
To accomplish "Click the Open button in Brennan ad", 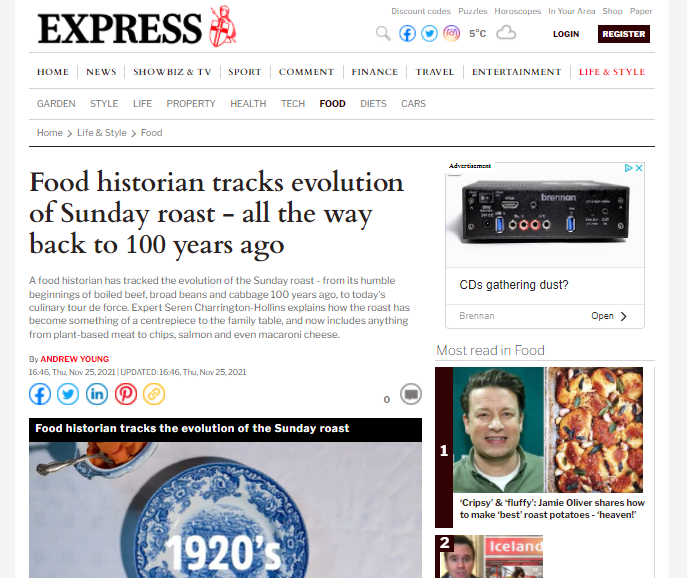I will tap(609, 316).
